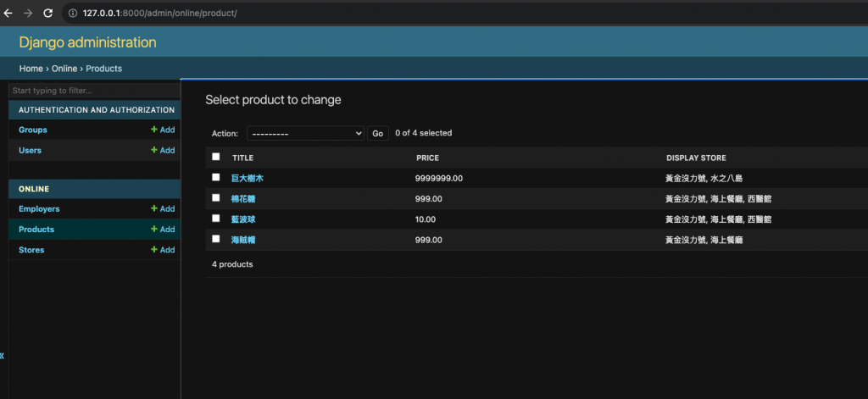
Task: Open the Action dropdown menu
Action: tap(305, 133)
